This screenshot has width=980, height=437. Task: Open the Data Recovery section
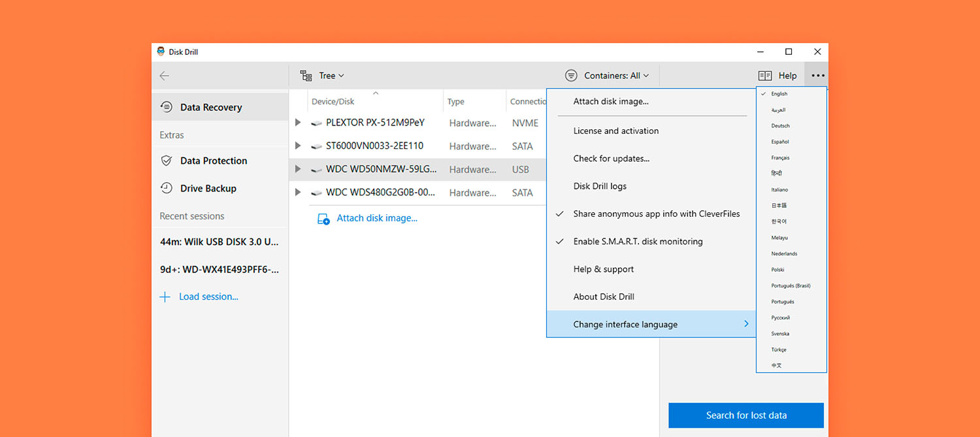[x=220, y=107]
